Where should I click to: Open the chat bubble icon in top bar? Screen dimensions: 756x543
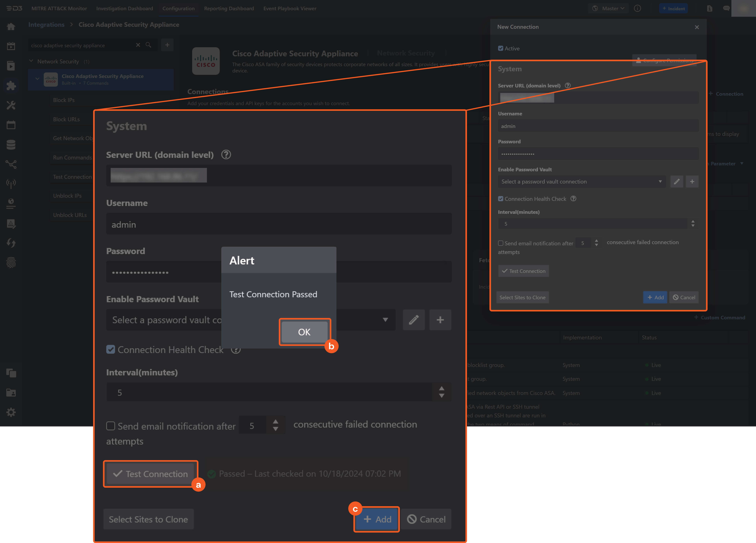point(727,8)
